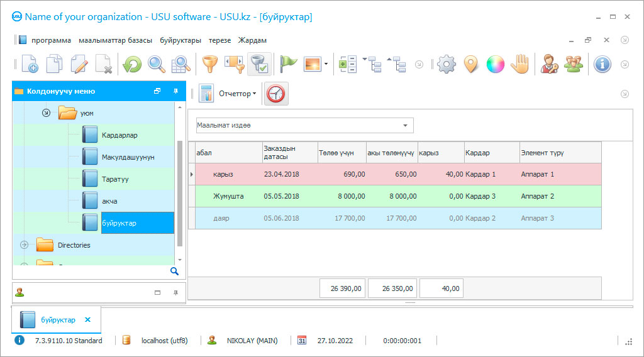The image size is (644, 357).
Task: Click the blue Info icon in toolbar
Action: point(602,64)
